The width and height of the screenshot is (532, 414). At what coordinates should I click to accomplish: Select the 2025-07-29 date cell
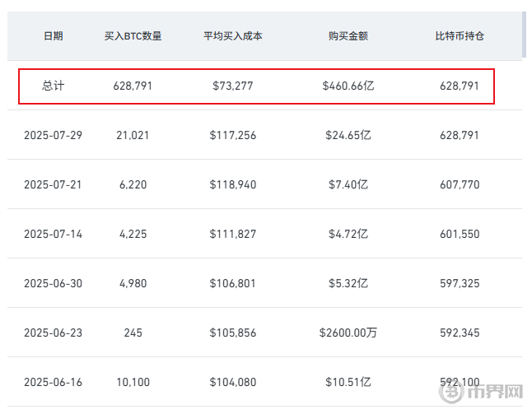(53, 135)
